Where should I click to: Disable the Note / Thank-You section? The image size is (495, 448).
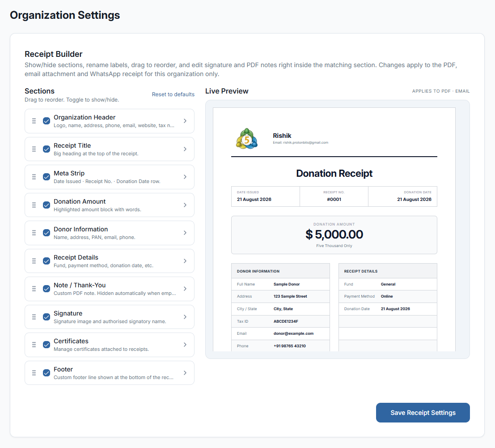[x=47, y=289]
